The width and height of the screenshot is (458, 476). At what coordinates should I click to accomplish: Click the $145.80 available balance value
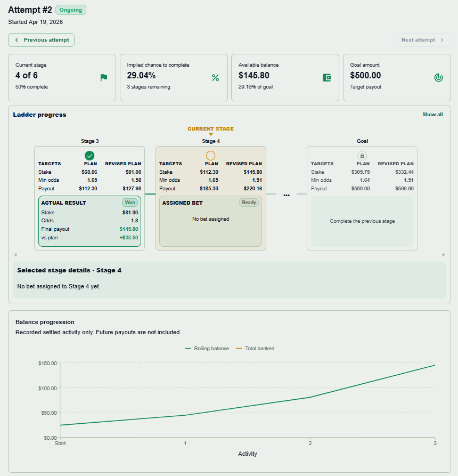(x=254, y=75)
